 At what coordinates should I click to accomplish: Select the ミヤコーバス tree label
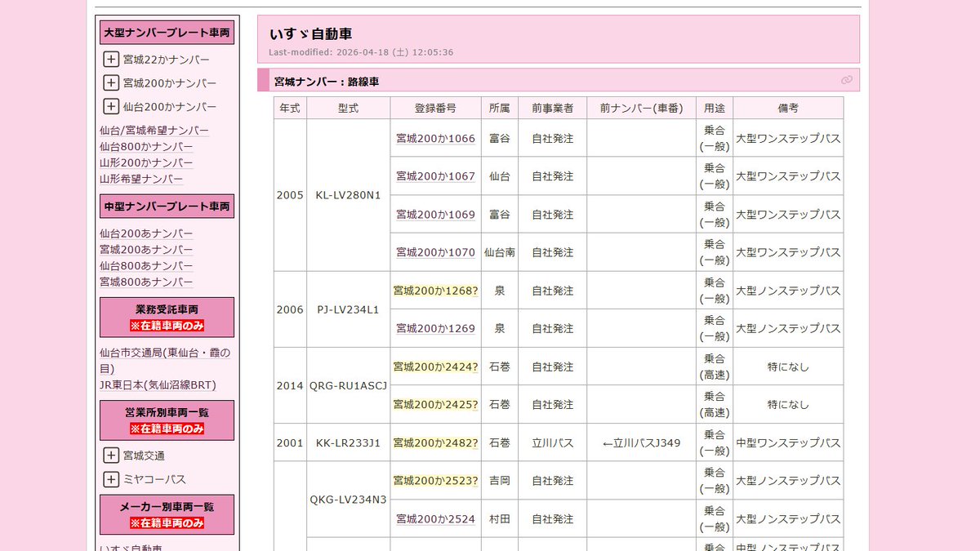pos(154,479)
